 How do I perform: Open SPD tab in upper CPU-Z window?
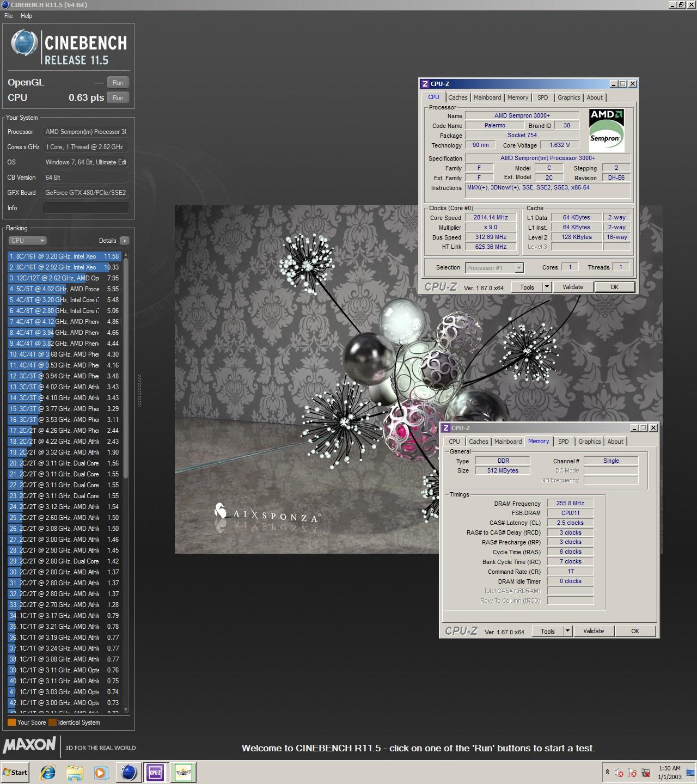click(x=543, y=97)
